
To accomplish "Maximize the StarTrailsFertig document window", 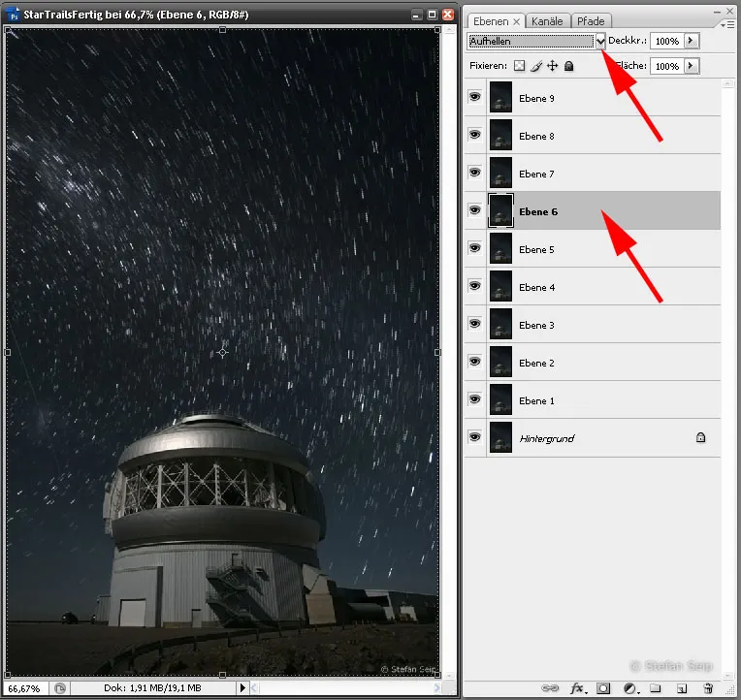I will [432, 15].
